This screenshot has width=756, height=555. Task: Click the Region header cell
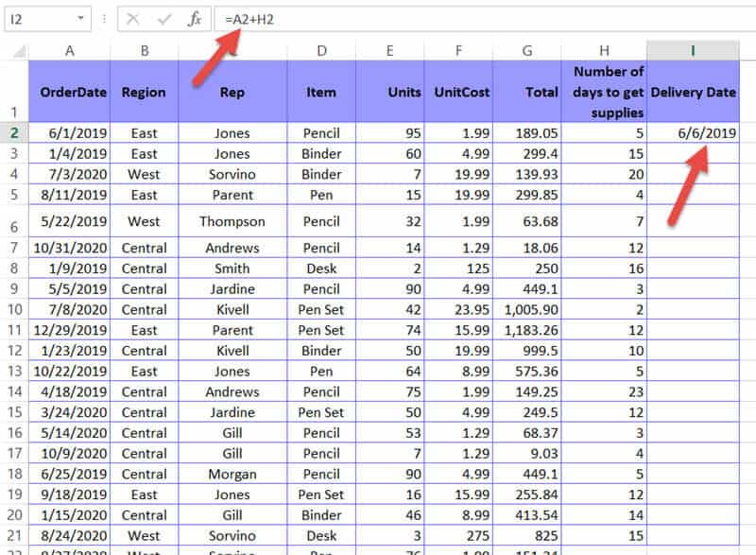[144, 92]
